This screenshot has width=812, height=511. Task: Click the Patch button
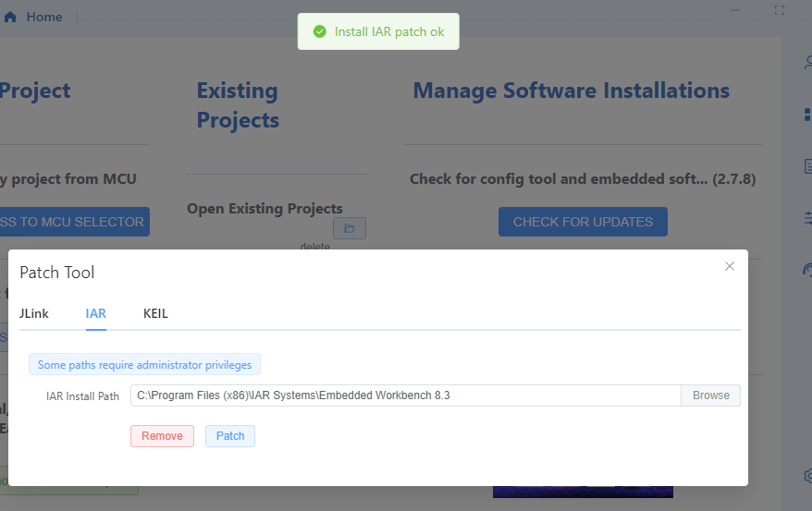click(230, 436)
